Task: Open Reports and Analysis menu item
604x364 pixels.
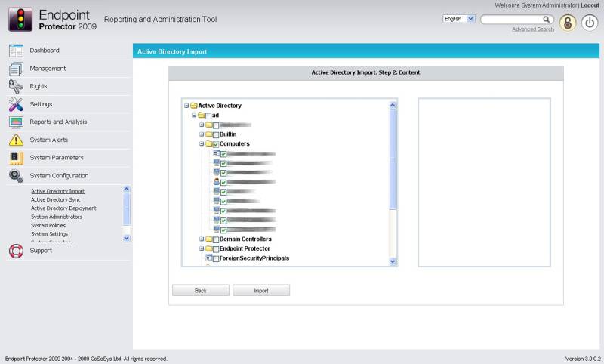Action: [58, 122]
